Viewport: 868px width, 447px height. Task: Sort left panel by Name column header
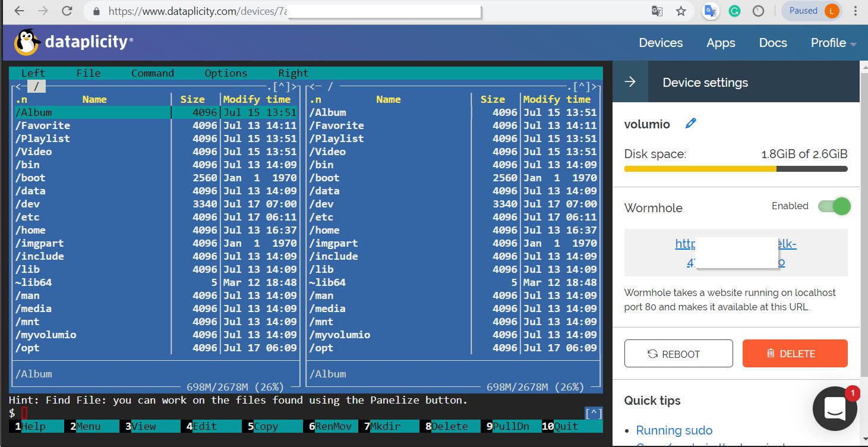[94, 99]
